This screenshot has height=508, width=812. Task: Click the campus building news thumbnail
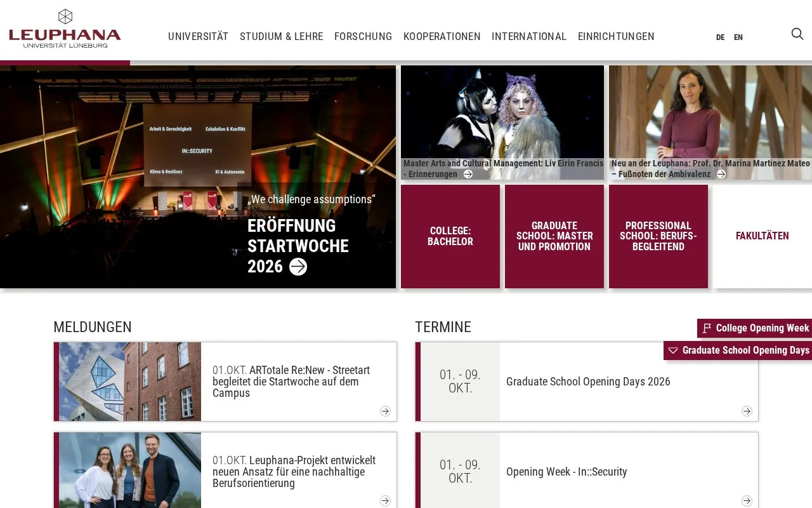pos(130,382)
